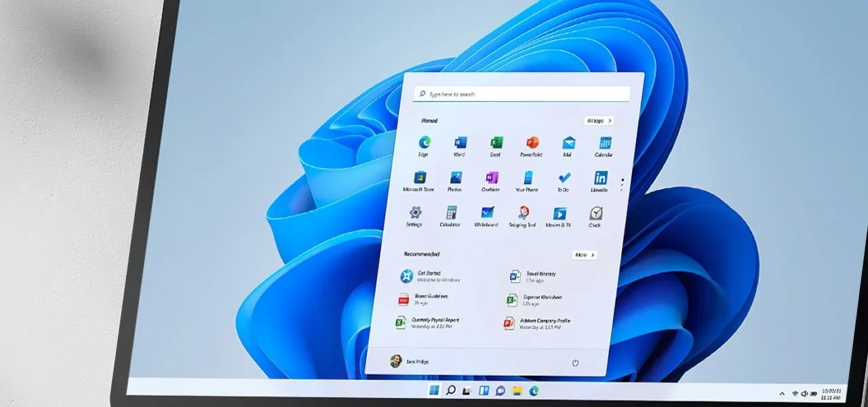Screen dimensions: 868x407
Task: Open Microsoft Edge from pinned apps
Action: tap(424, 144)
